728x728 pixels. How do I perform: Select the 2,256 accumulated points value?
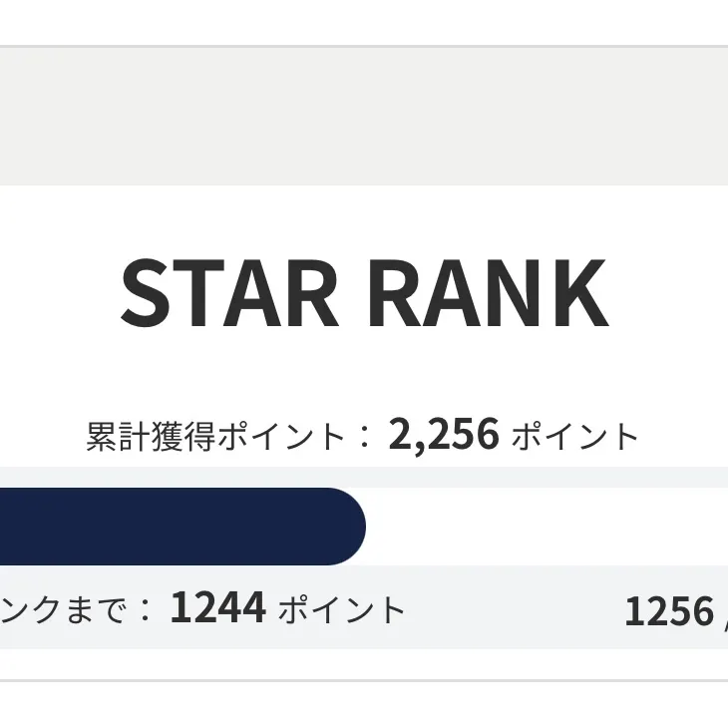point(443,435)
